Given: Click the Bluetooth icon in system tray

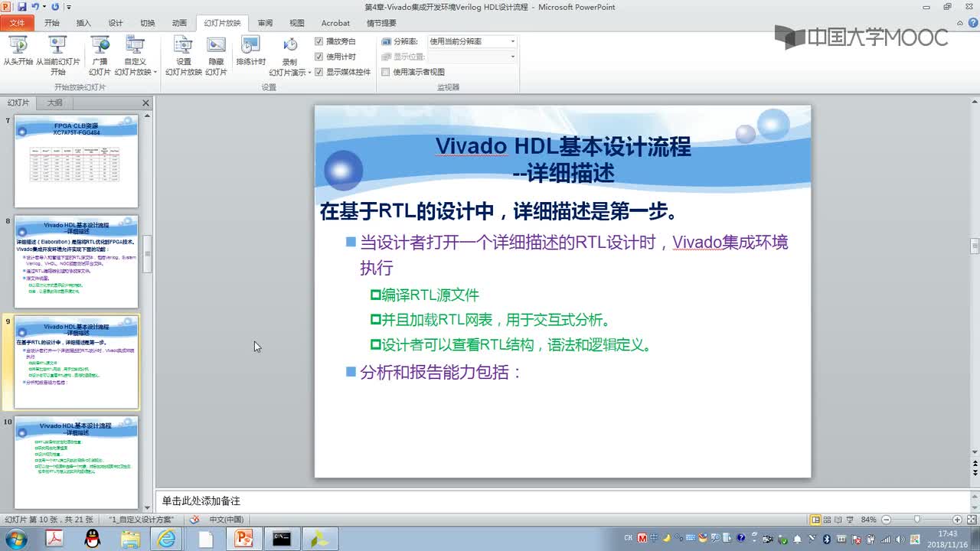Looking at the screenshot, I should (827, 539).
